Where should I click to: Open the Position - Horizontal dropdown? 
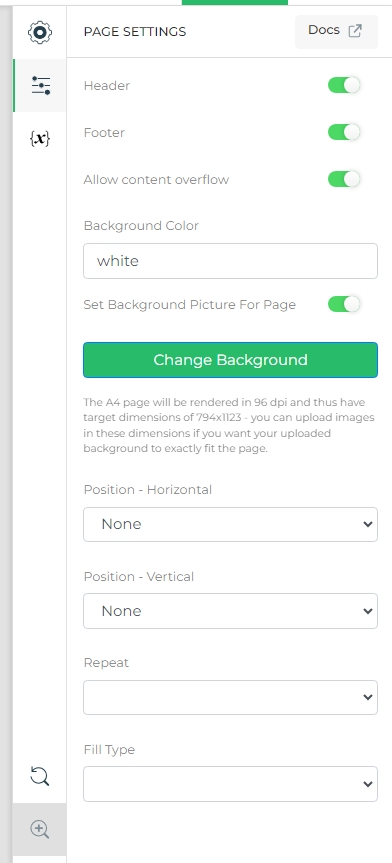(230, 524)
